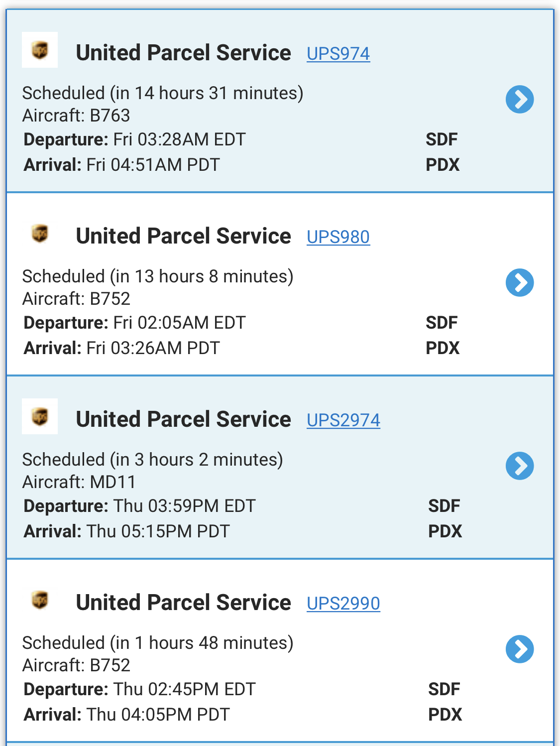Open details arrow for flight UPS974

520,100
